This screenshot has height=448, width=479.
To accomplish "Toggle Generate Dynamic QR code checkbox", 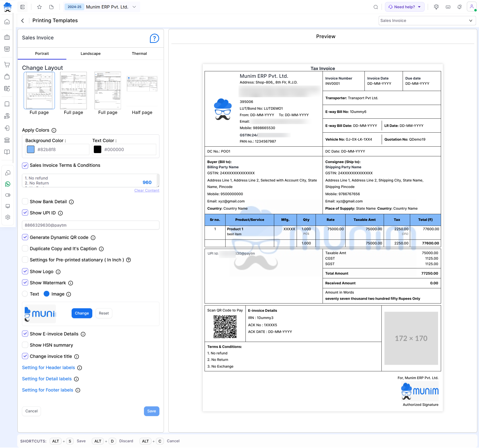I will 25,237.
